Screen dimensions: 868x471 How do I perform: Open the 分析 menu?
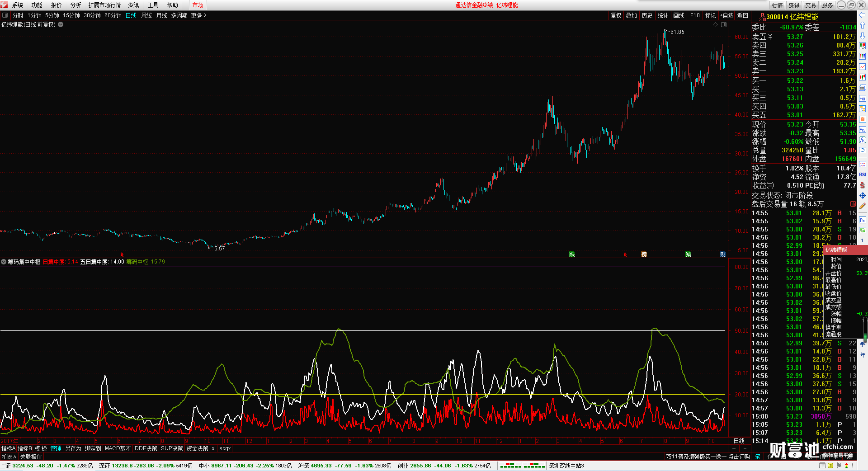76,5
